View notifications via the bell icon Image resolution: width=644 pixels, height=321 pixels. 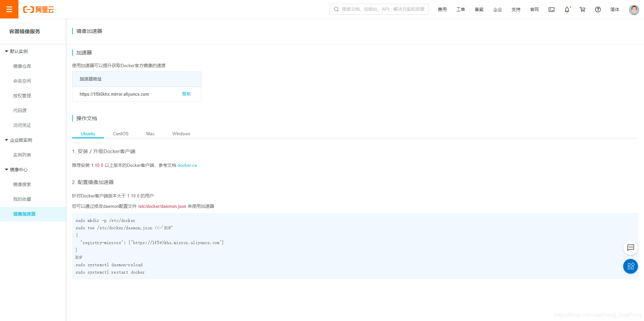click(x=567, y=9)
